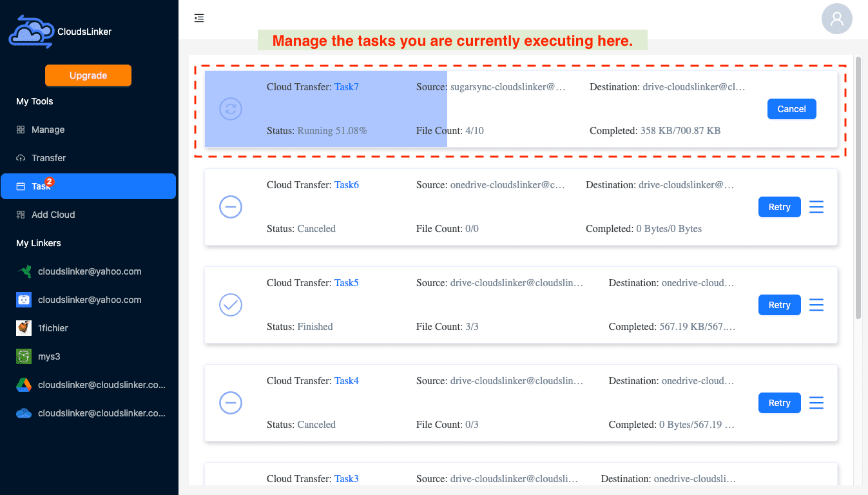Open the hummingbird-icon cloudslinker@yahoo.com linker
This screenshot has width=868, height=495.
coord(88,271)
